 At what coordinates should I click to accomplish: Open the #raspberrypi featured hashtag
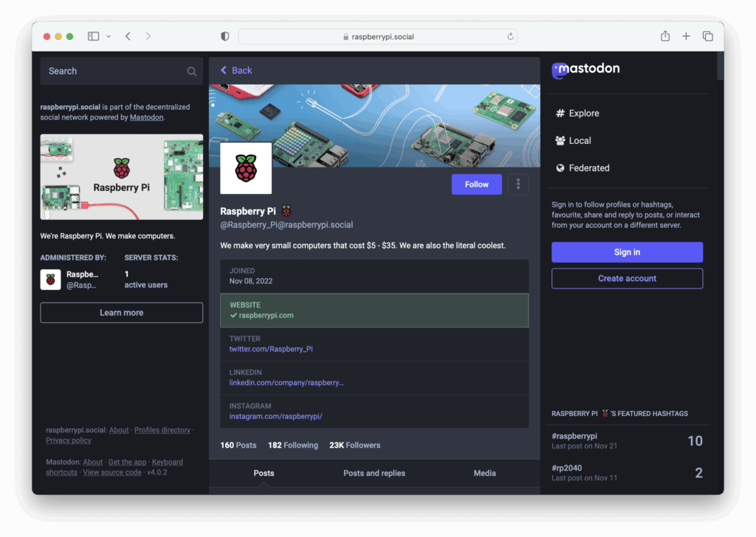575,435
